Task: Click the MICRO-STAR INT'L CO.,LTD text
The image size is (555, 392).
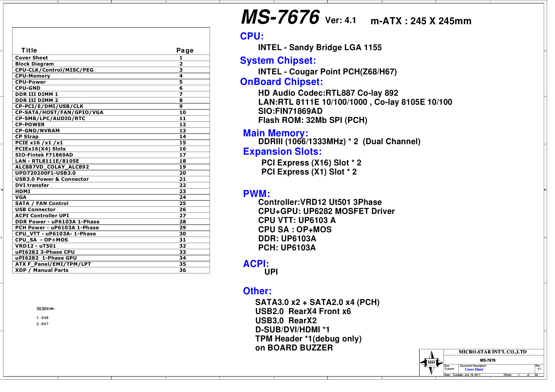Action: click(x=492, y=352)
